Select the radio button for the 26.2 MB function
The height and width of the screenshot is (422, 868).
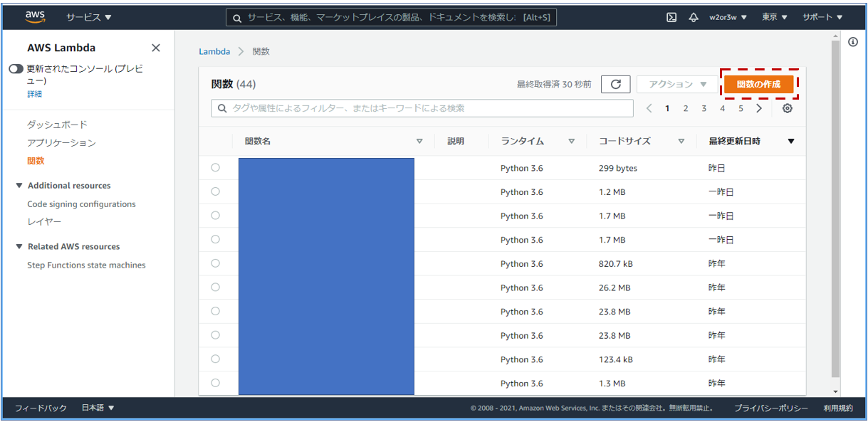coord(216,287)
